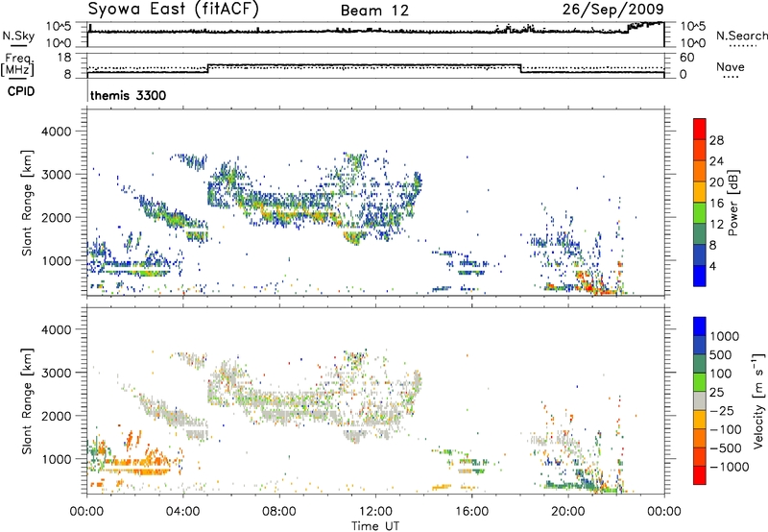
Task: Click the '3000' tick in velocity panel
Action: point(56,373)
